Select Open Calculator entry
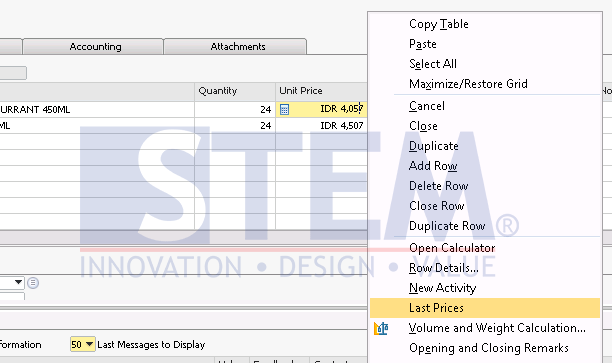 [484, 248]
